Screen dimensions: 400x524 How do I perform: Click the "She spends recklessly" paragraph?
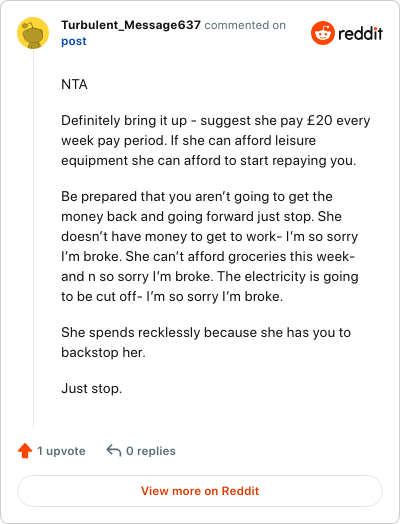pyautogui.click(x=206, y=343)
